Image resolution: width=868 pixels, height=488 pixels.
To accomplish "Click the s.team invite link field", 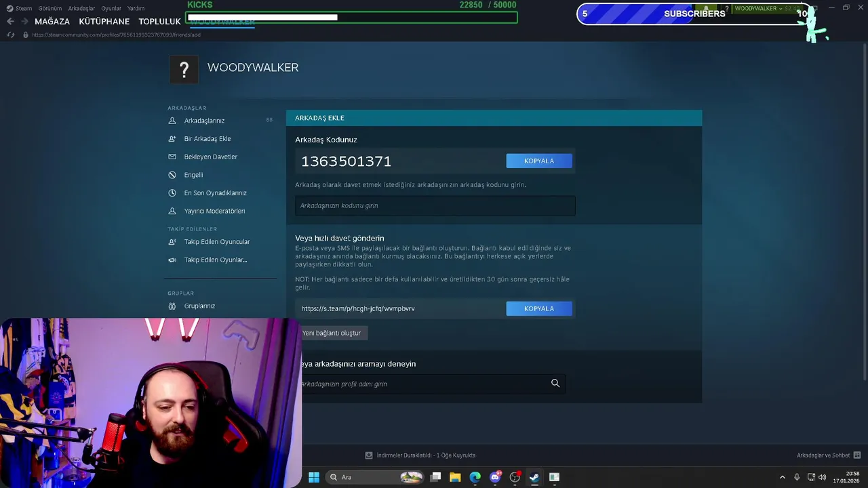I will point(400,308).
